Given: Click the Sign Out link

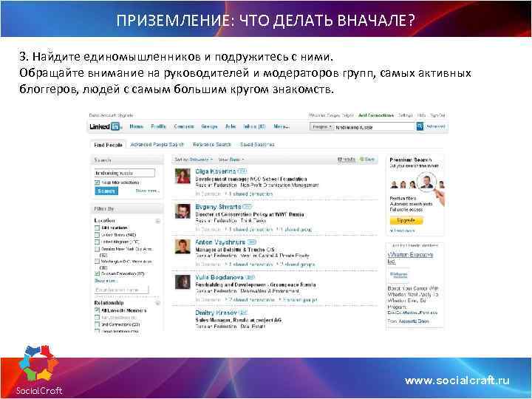Looking at the screenshot, I should click(437, 115).
